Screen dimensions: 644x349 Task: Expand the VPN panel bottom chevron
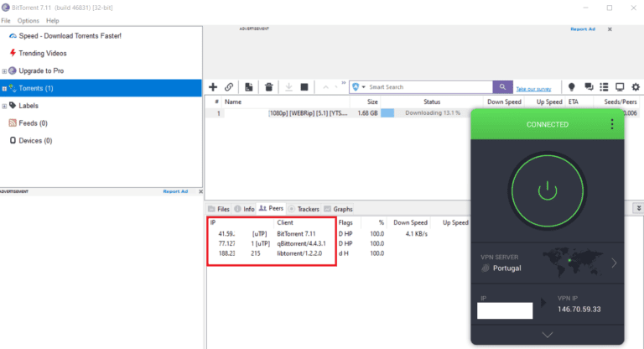[547, 335]
